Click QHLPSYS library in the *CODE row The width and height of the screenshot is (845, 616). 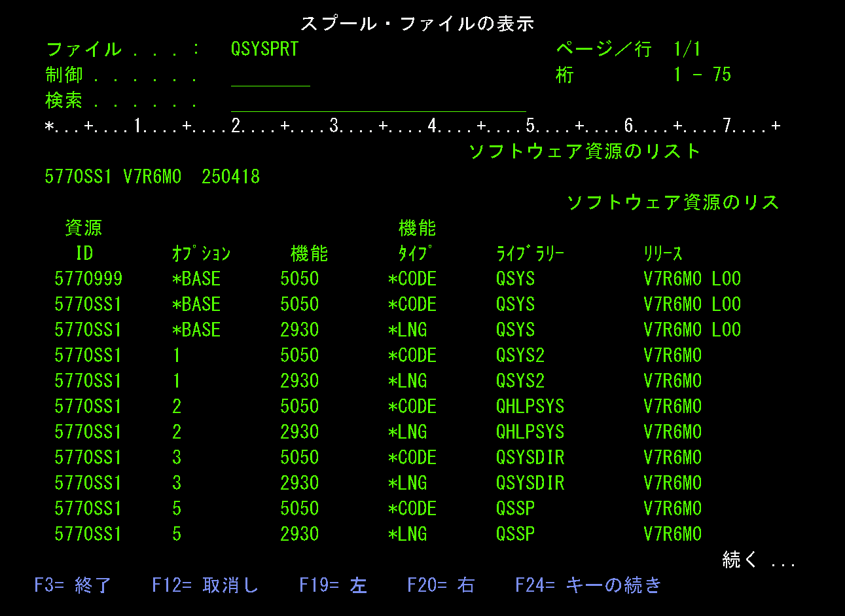click(530, 407)
